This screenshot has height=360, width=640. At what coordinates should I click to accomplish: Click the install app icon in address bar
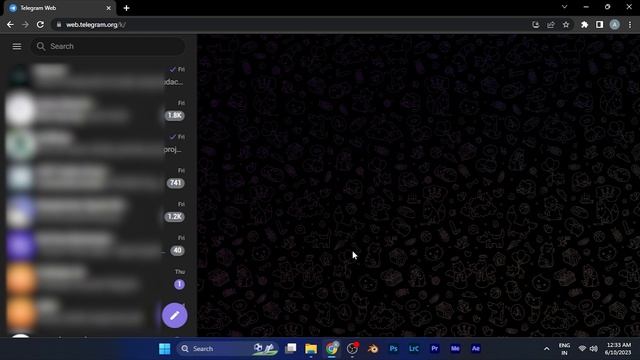(x=536, y=25)
